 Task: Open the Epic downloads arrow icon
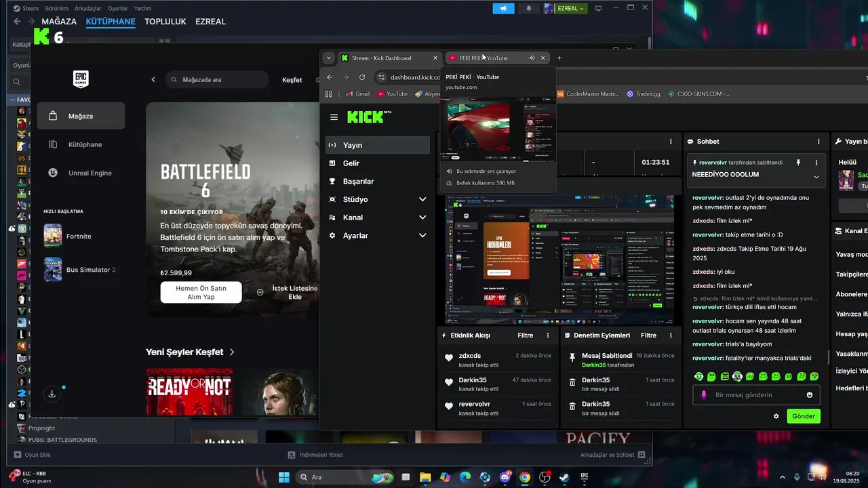(x=52, y=394)
